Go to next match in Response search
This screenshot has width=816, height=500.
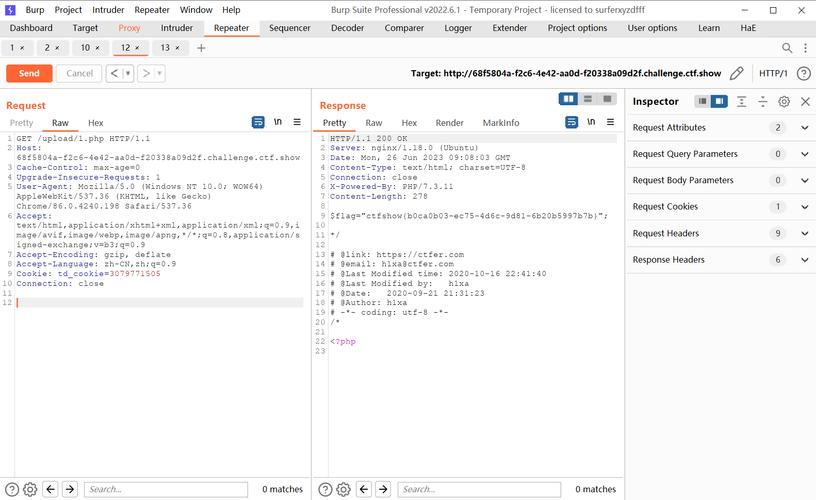pyautogui.click(x=383, y=489)
